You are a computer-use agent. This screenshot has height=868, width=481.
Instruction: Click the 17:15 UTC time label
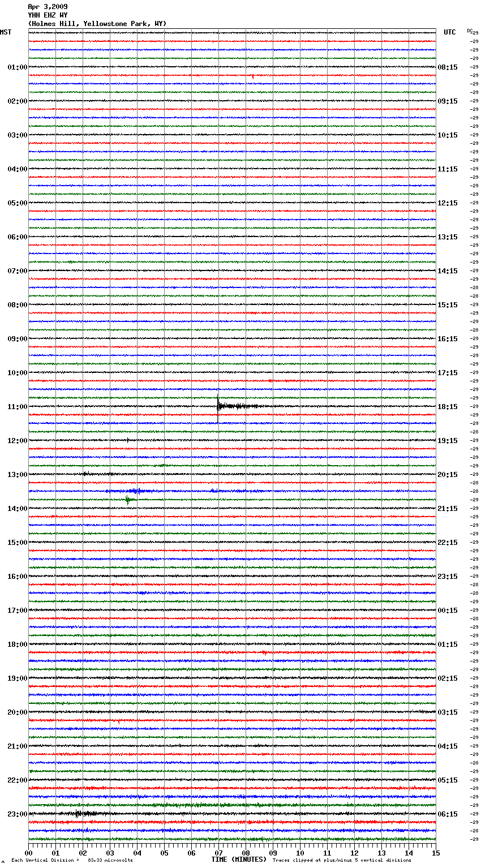[448, 373]
